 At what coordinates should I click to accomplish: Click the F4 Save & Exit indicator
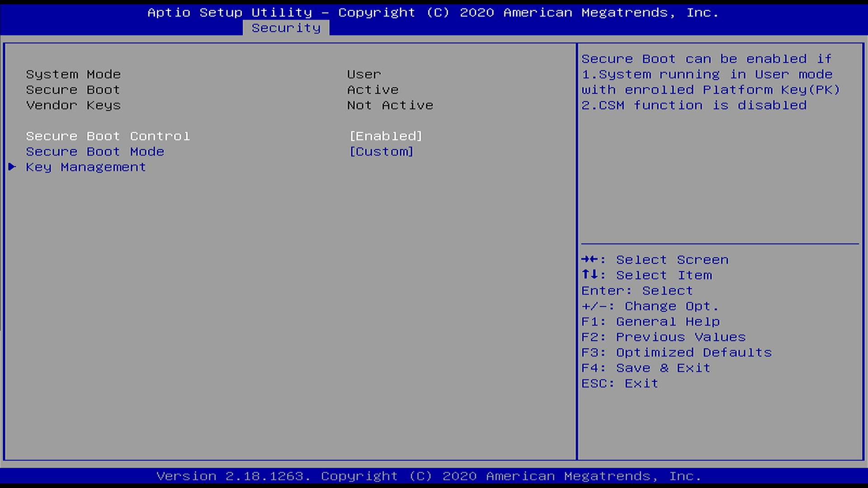646,367
